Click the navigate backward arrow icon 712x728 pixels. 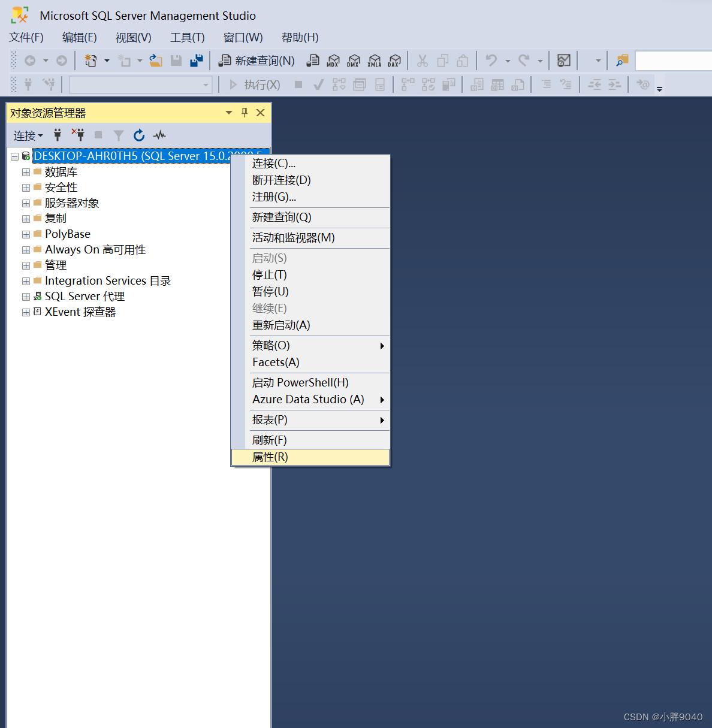[30, 61]
